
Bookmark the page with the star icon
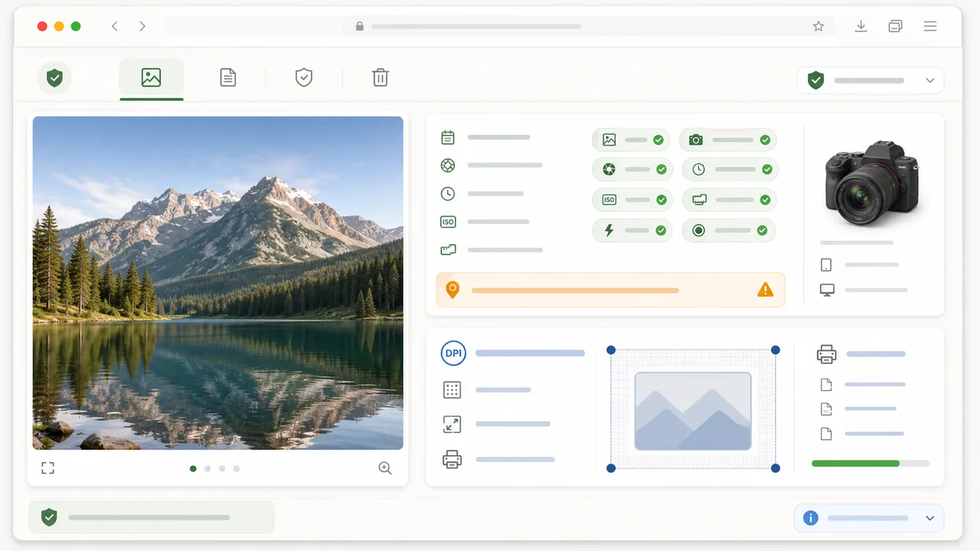point(818,26)
